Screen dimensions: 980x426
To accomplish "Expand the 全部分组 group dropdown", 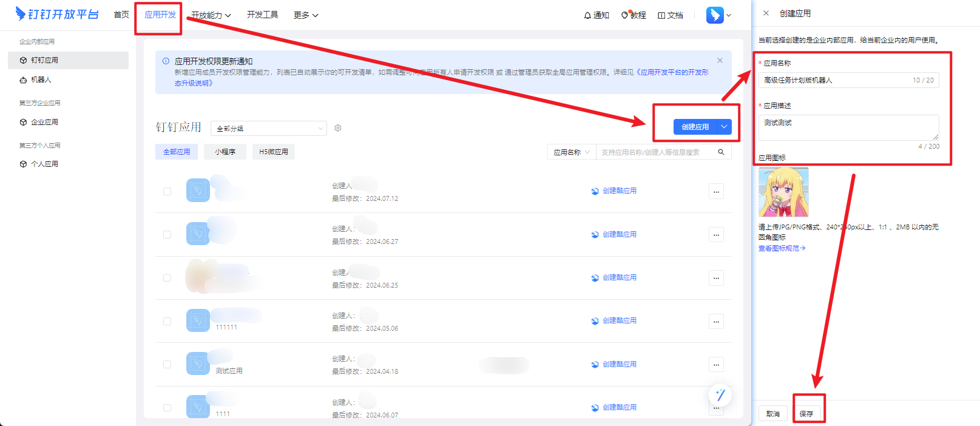I will (x=268, y=129).
